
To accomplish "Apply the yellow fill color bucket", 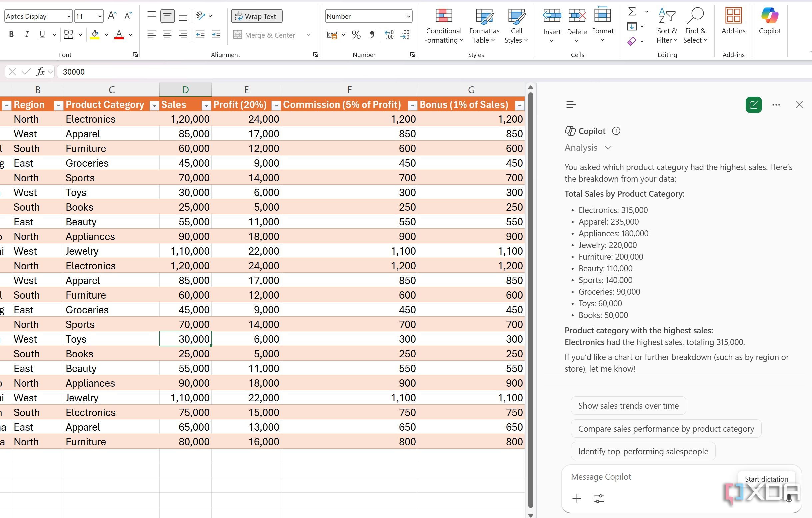I will [95, 34].
